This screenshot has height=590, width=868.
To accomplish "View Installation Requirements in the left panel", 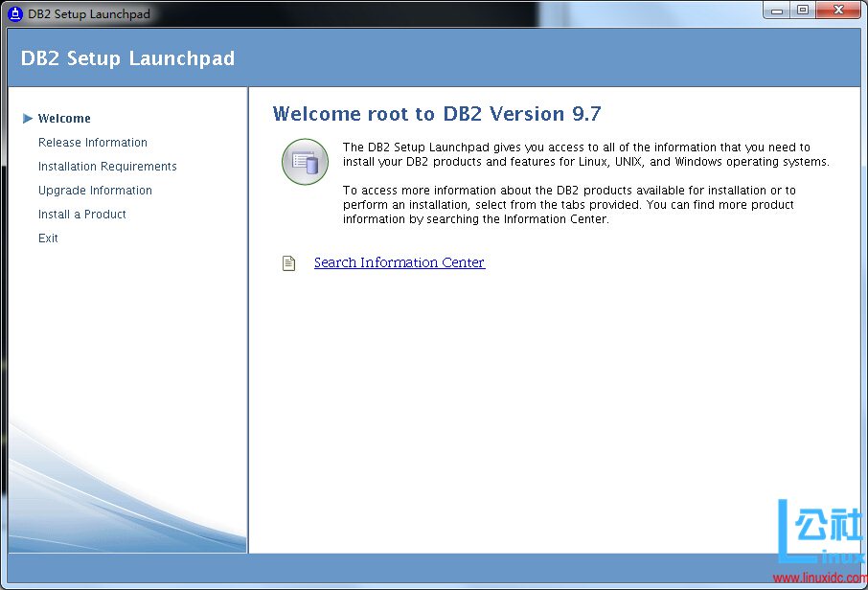I will coord(106,166).
